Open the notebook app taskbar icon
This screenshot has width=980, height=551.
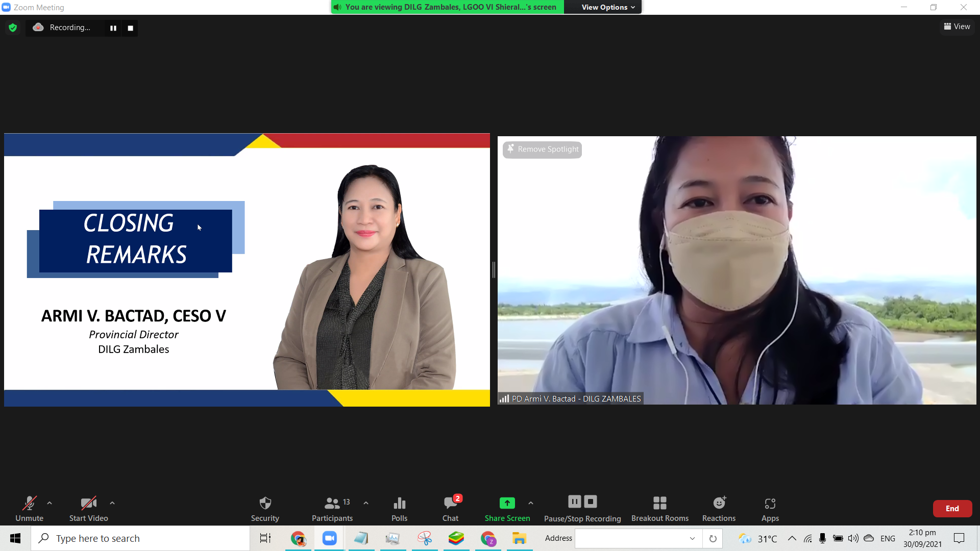361,538
